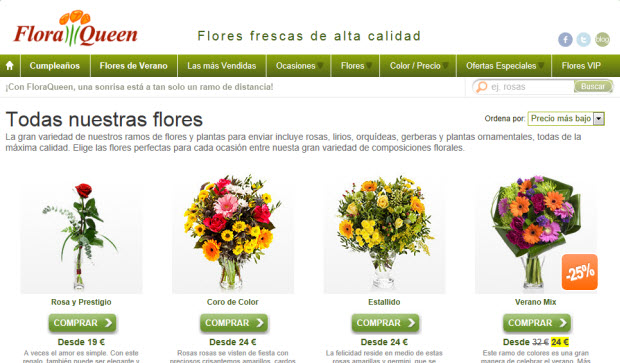Click 'Todas nuestras flores' heading
Screen dimensions: 620x363
[104, 119]
